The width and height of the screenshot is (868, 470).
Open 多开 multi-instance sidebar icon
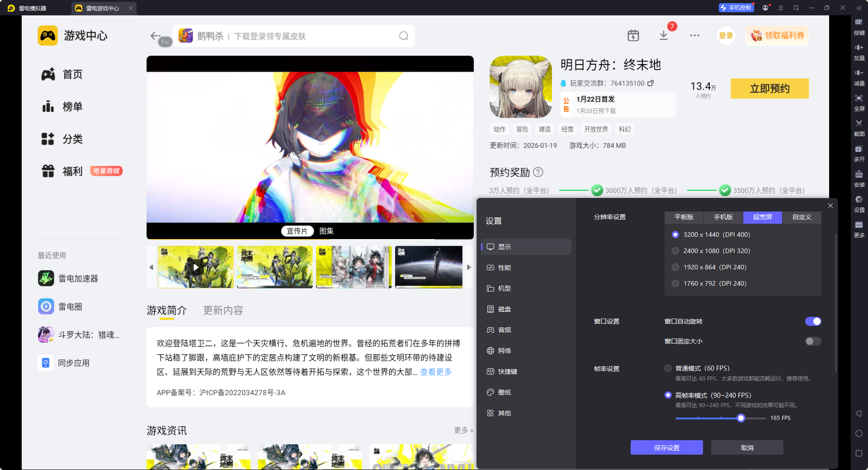coord(859,153)
